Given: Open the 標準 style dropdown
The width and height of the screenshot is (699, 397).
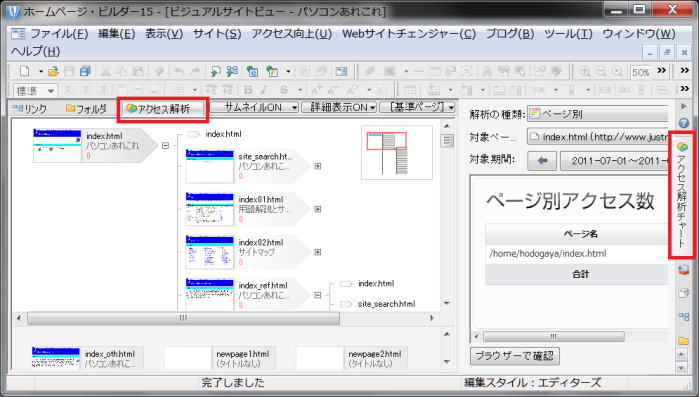Looking at the screenshot, I should [35, 90].
